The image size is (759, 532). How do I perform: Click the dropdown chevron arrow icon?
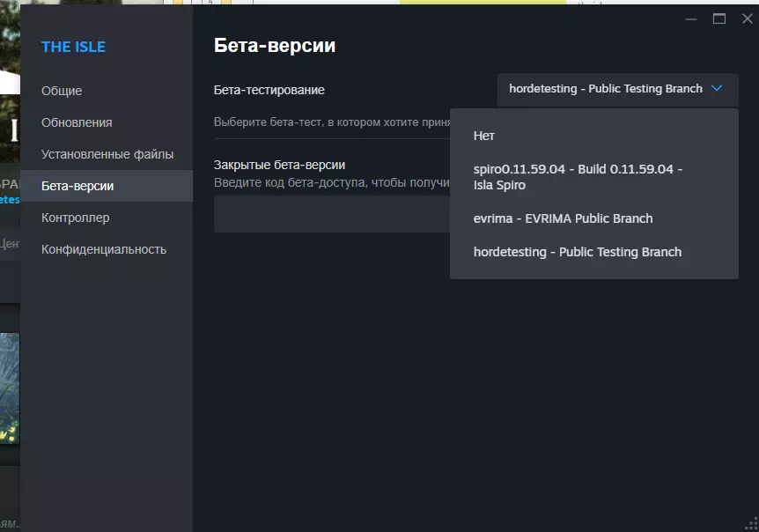tap(717, 88)
